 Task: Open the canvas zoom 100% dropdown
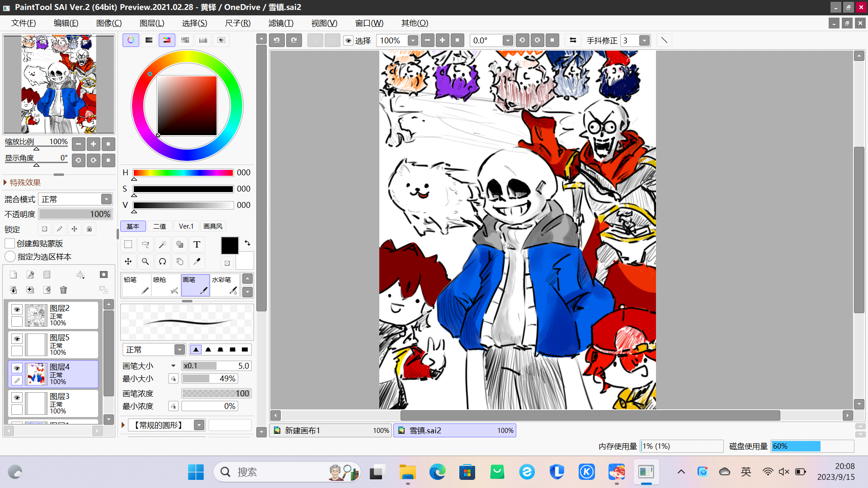pos(413,41)
